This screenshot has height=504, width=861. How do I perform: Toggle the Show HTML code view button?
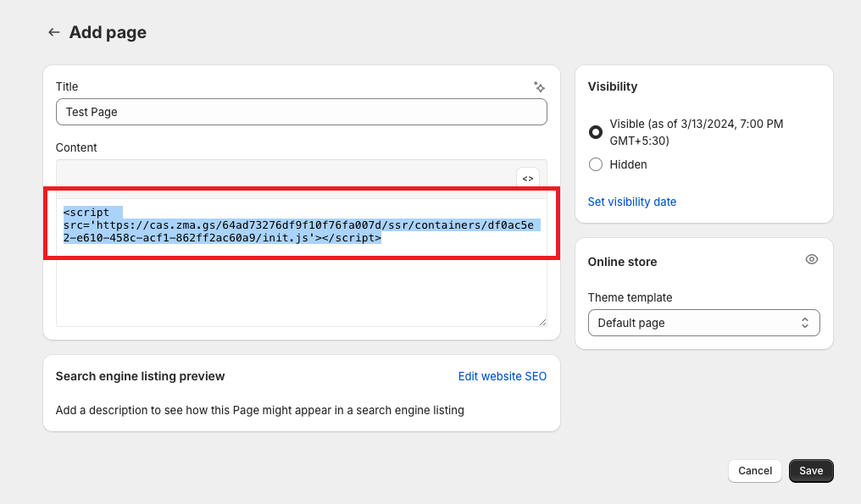(528, 179)
